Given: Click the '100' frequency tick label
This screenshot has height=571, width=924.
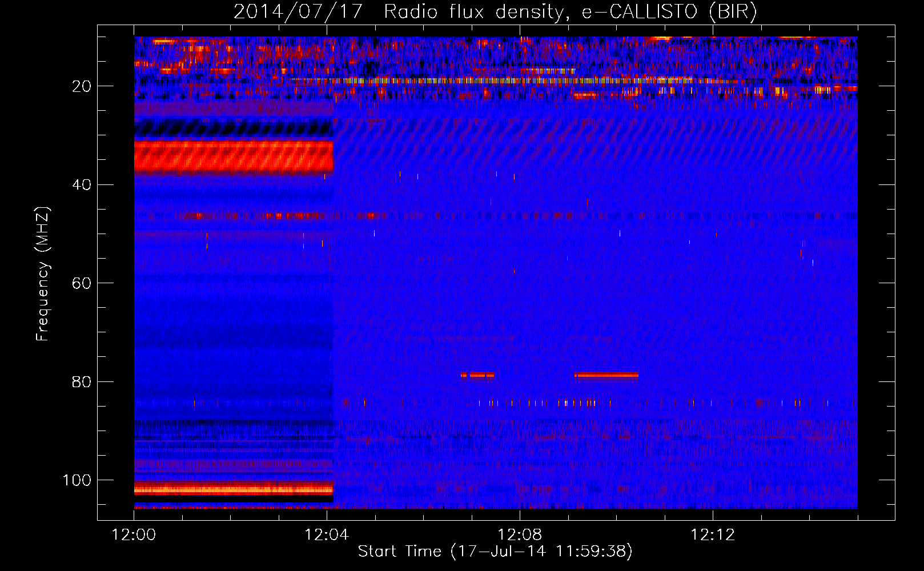Looking at the screenshot, I should [77, 480].
